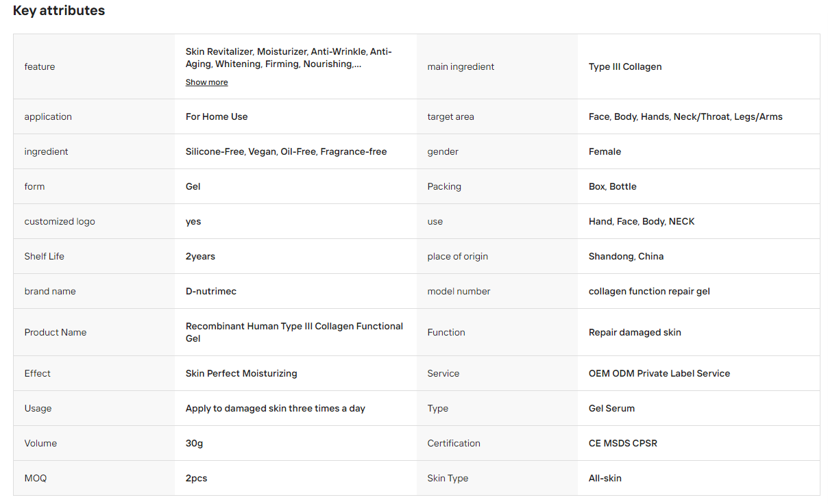Click the Usage instructions value

click(276, 408)
